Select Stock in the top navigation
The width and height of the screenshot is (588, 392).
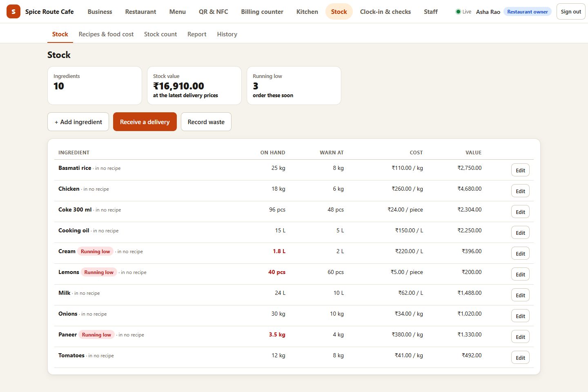[x=339, y=12]
